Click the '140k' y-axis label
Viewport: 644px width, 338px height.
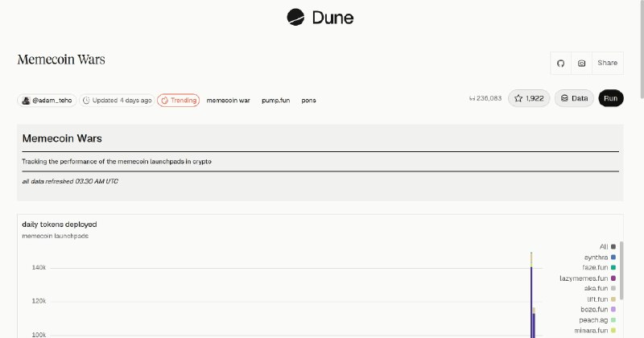(39, 267)
